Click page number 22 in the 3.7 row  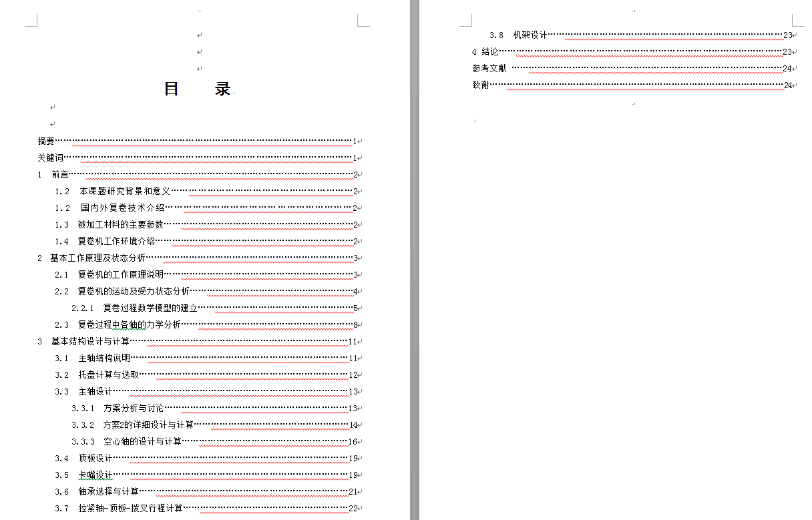click(x=353, y=509)
